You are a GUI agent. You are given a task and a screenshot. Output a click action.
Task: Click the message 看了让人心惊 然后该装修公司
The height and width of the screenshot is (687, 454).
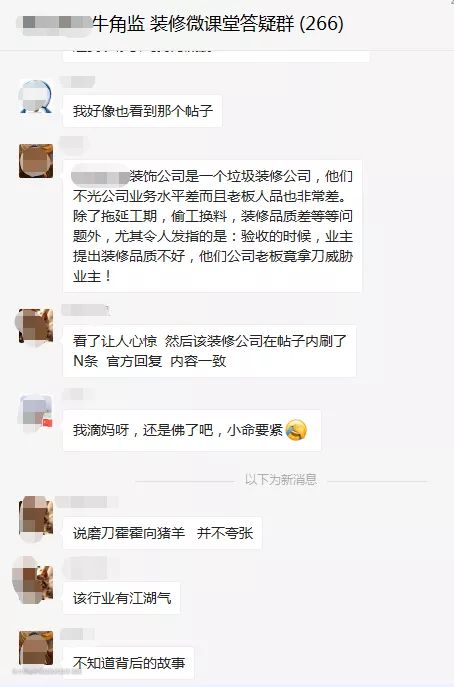[209, 351]
